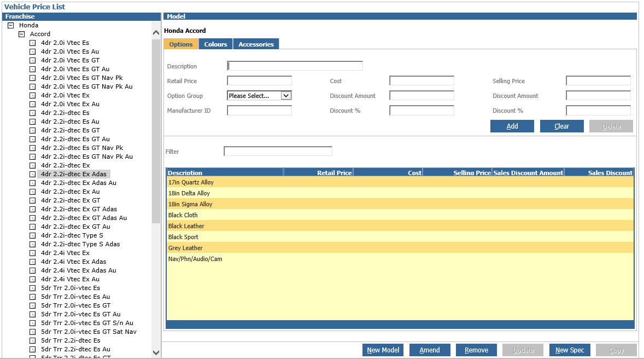Click the tree scrollbar up arrow
The height and width of the screenshot is (359, 644).
pyautogui.click(x=156, y=33)
